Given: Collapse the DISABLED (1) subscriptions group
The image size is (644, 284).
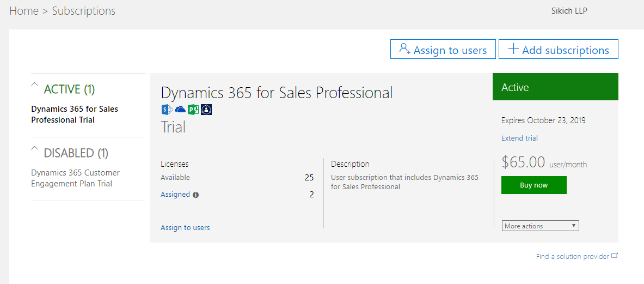Looking at the screenshot, I should point(35,149).
